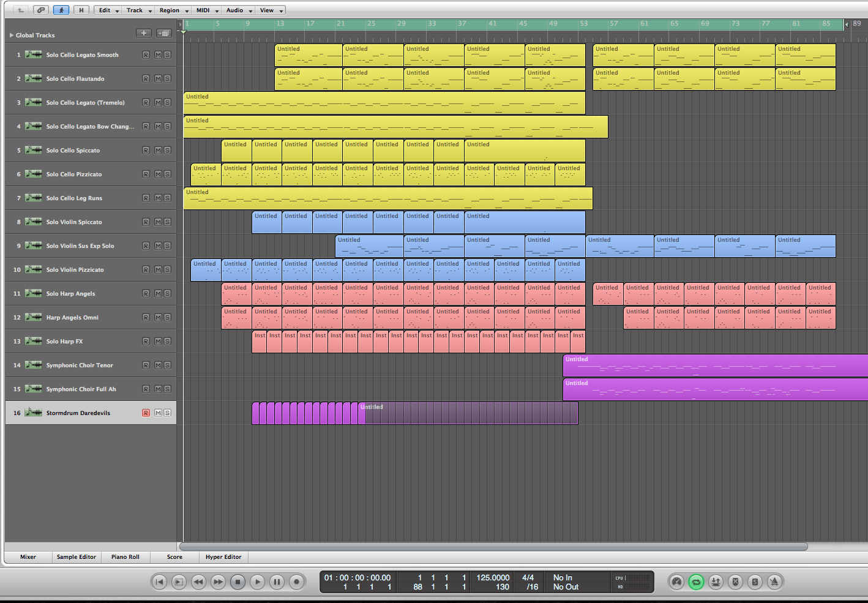Solo the Symphonic Choir Full Ah track
Screen dimensions: 868x603
(167, 389)
